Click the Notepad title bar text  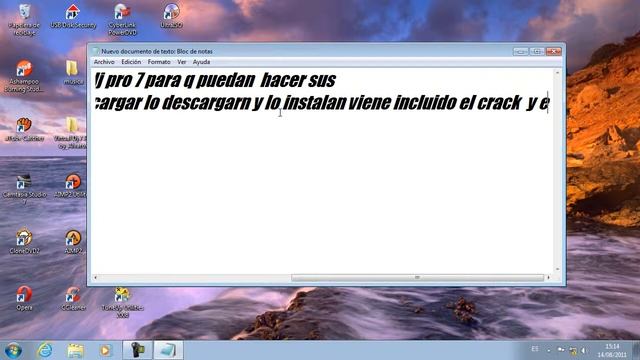[x=157, y=51]
